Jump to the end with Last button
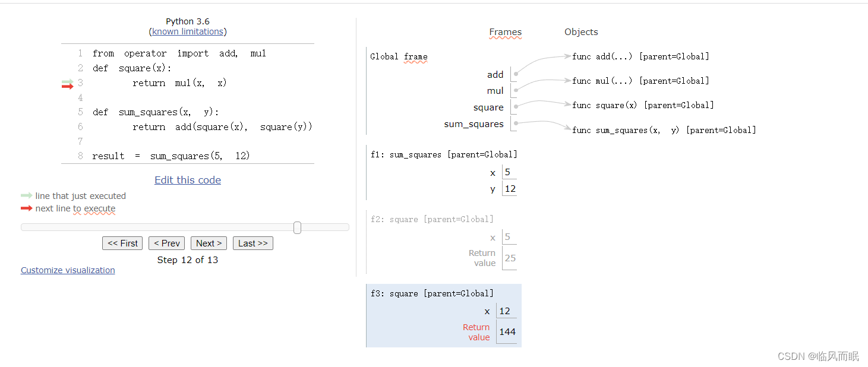868x367 pixels. pyautogui.click(x=253, y=243)
